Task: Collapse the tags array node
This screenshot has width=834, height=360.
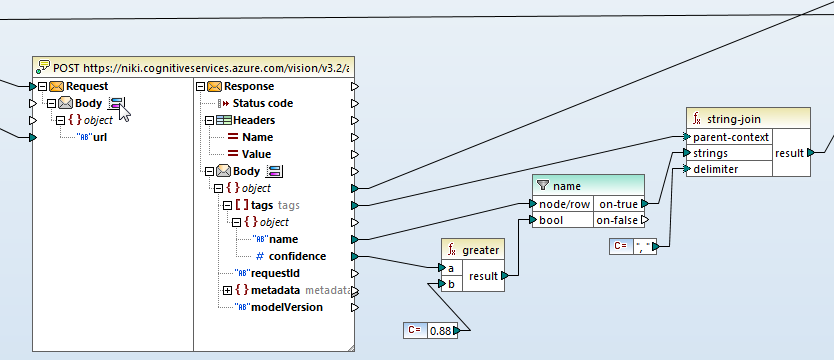Action: pos(227,205)
